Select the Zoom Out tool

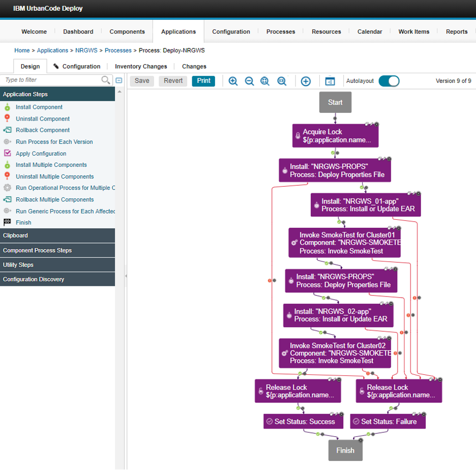point(249,81)
